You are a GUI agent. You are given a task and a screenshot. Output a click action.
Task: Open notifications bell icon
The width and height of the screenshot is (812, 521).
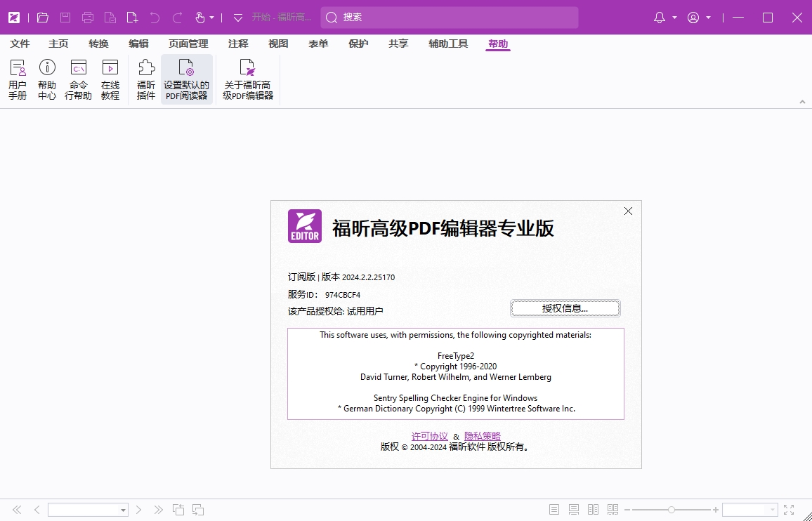660,18
